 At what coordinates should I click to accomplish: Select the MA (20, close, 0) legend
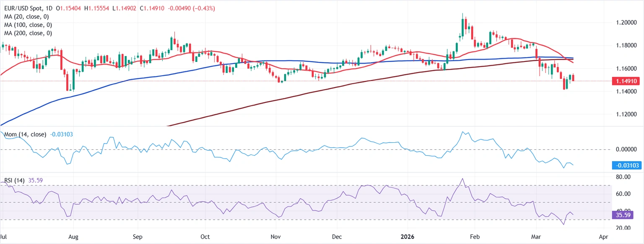pyautogui.click(x=27, y=17)
